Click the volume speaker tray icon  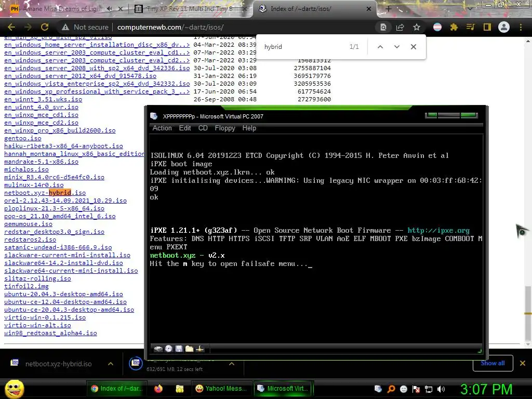(x=441, y=389)
